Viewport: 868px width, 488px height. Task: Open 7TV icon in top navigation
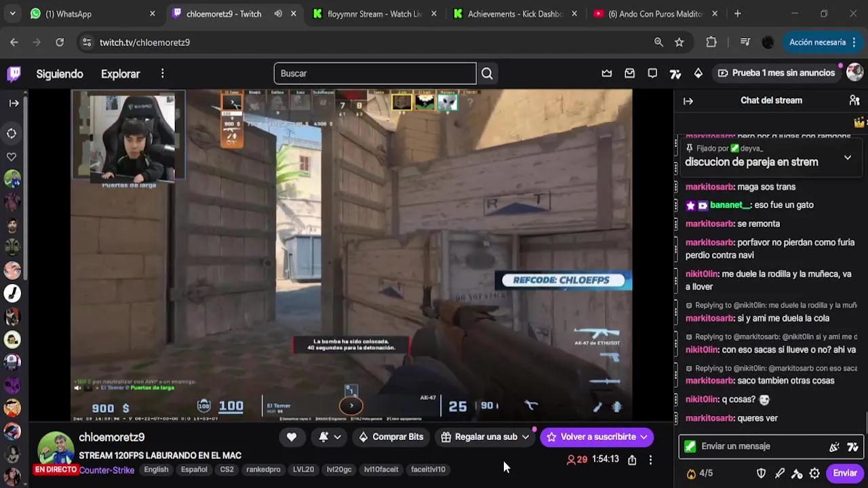point(675,73)
